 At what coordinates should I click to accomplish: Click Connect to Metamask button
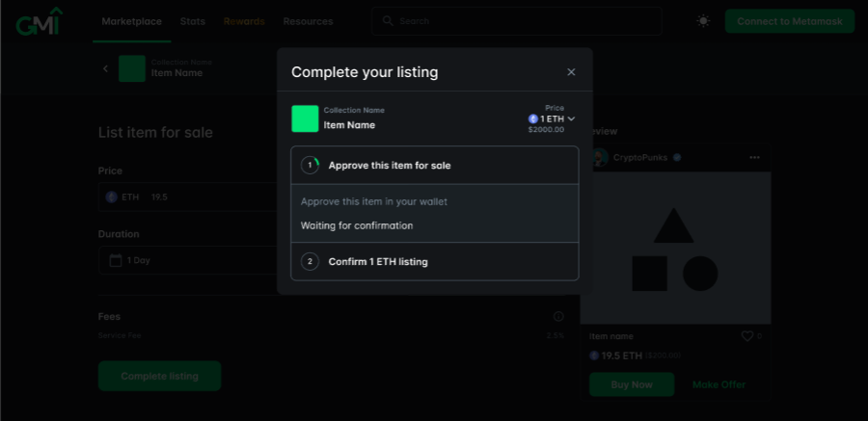[x=790, y=21]
